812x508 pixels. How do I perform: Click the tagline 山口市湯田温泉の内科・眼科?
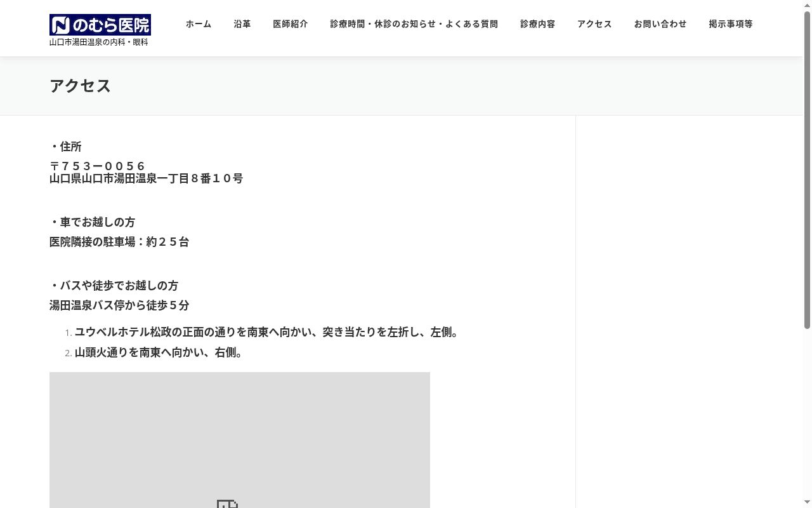(99, 42)
